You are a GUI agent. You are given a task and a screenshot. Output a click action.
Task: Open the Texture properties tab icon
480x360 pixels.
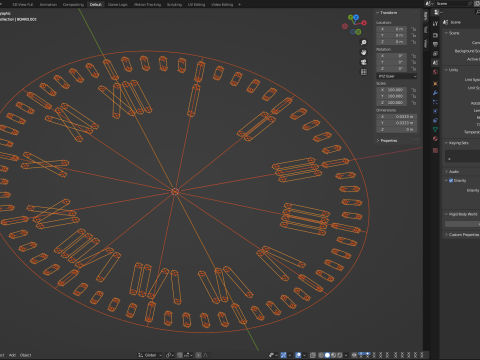[435, 150]
